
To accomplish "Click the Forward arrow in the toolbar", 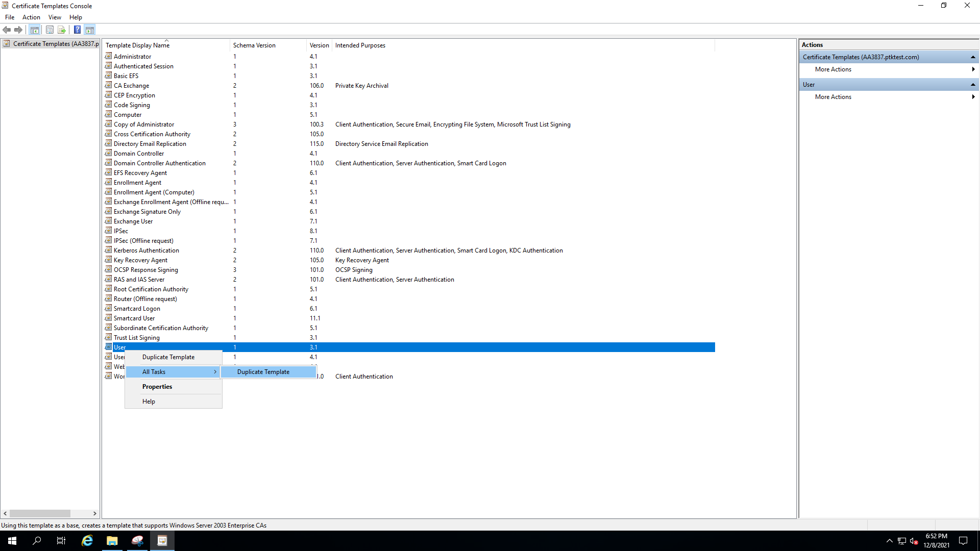I will (18, 30).
